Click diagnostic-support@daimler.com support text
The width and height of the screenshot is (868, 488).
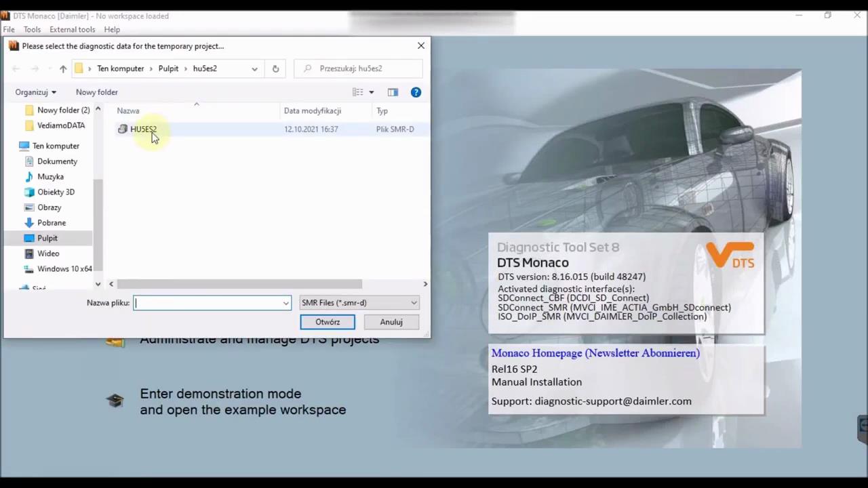pos(613,401)
